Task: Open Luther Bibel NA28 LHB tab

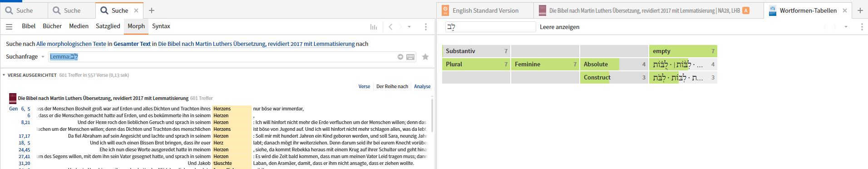Action: (644, 10)
